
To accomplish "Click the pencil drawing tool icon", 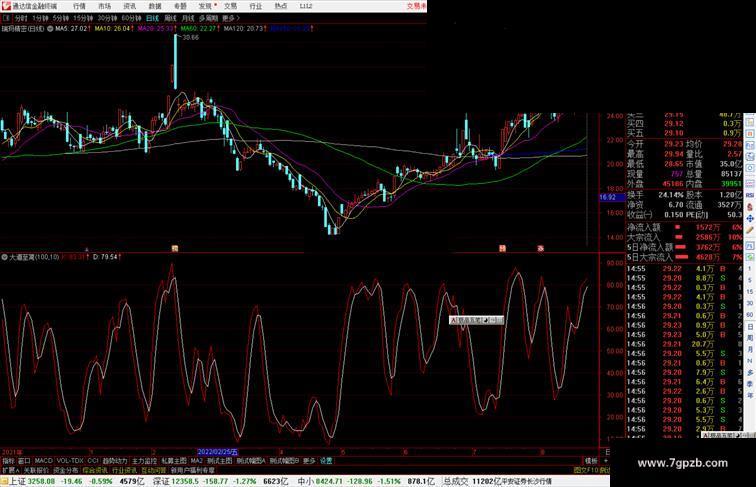I will pyautogui.click(x=750, y=230).
